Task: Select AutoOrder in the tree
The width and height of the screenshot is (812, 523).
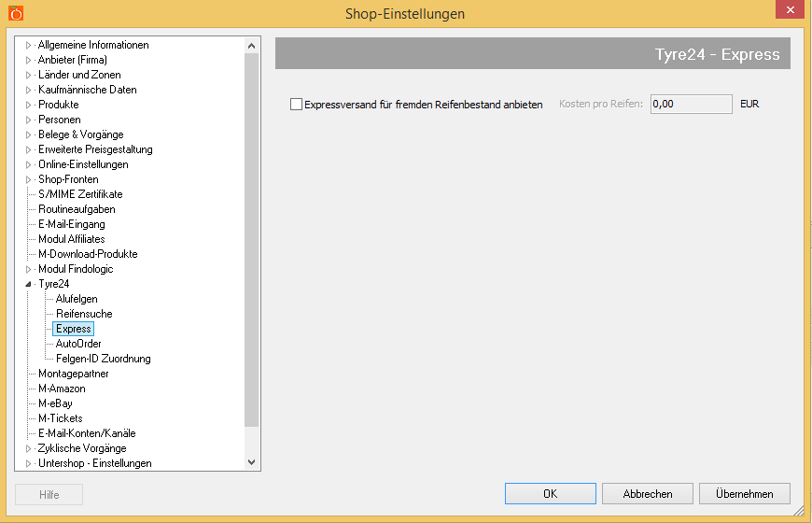Action: 78,344
